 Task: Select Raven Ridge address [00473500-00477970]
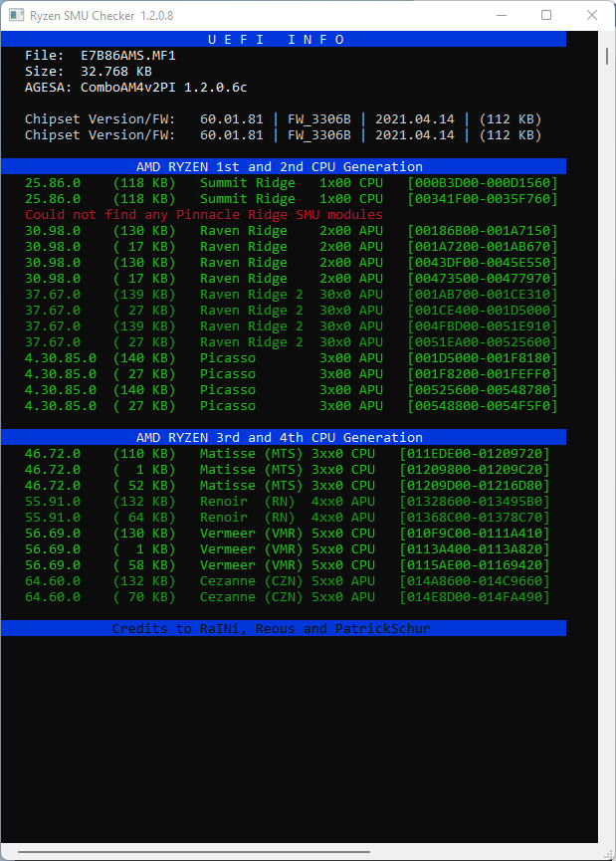click(482, 279)
